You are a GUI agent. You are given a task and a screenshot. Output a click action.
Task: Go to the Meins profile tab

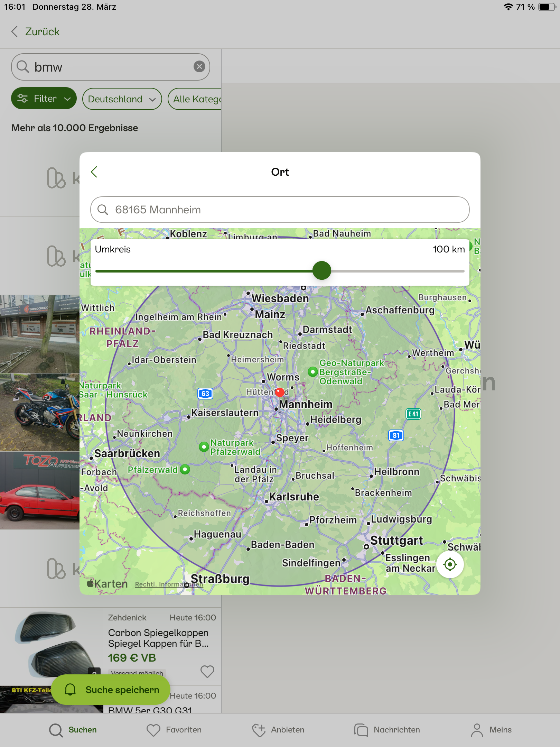pyautogui.click(x=491, y=730)
